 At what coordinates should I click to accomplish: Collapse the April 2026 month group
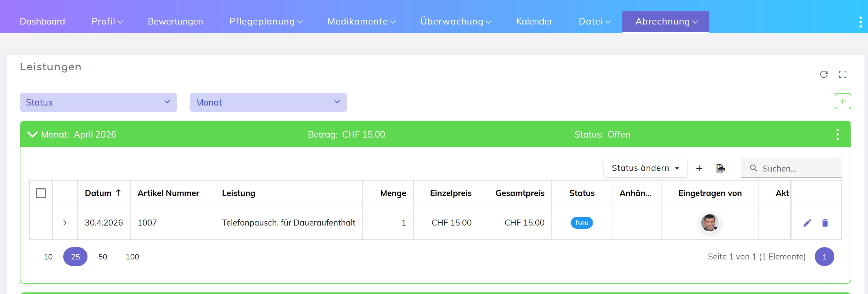pos(32,134)
